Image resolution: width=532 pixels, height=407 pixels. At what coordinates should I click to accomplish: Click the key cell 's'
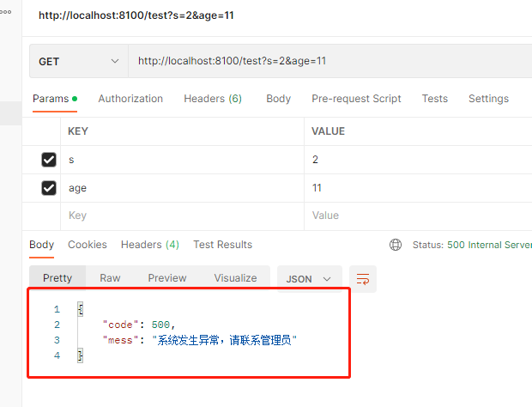coord(182,160)
